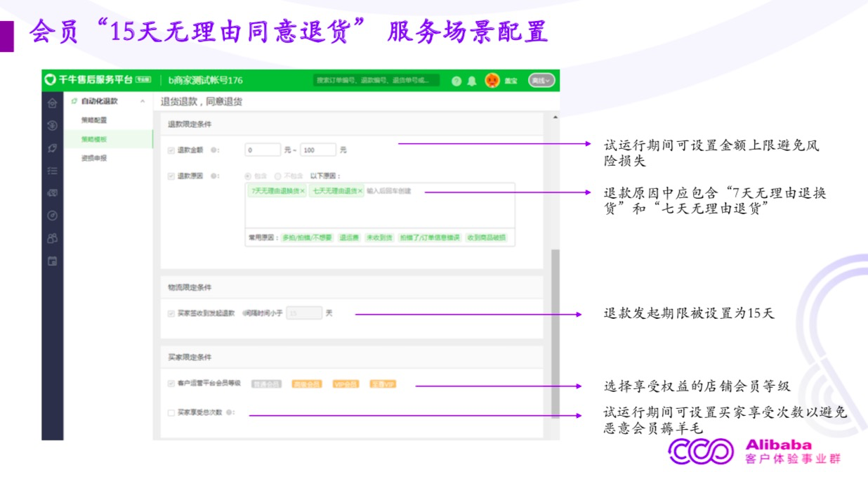Image resolution: width=868 pixels, height=484 pixels.
Task: Click info icon beside 买家享受总次数
Action: click(230, 412)
